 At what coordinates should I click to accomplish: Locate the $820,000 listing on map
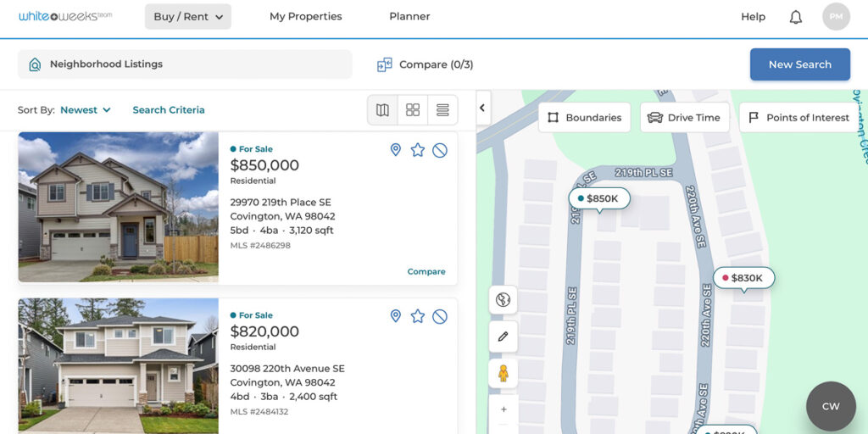click(395, 316)
